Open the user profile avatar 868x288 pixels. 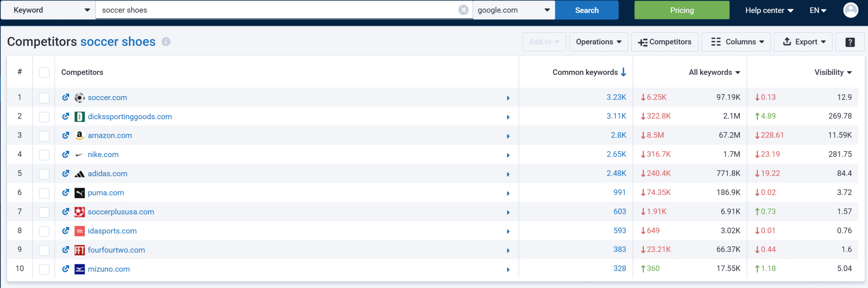tap(850, 10)
